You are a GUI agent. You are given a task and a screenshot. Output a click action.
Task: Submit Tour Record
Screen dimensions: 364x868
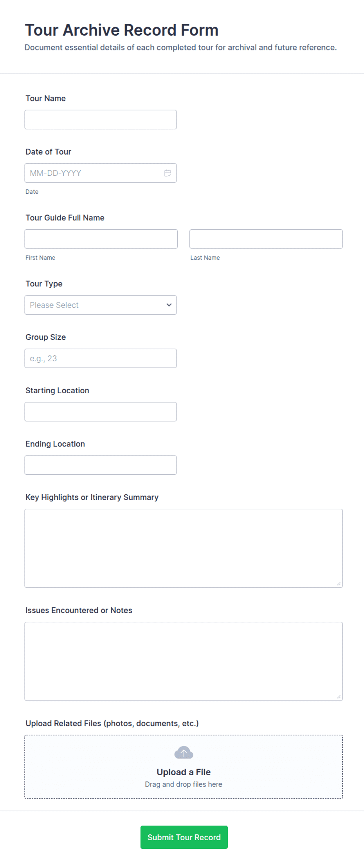pos(184,837)
